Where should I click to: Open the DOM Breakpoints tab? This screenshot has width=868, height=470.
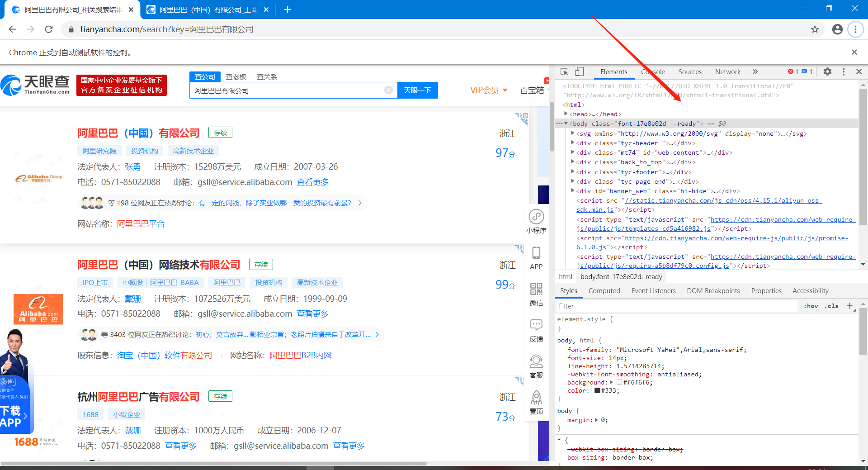tap(713, 291)
